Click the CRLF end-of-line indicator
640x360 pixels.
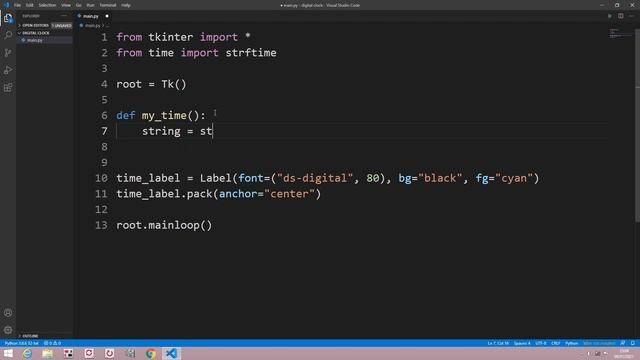click(556, 343)
